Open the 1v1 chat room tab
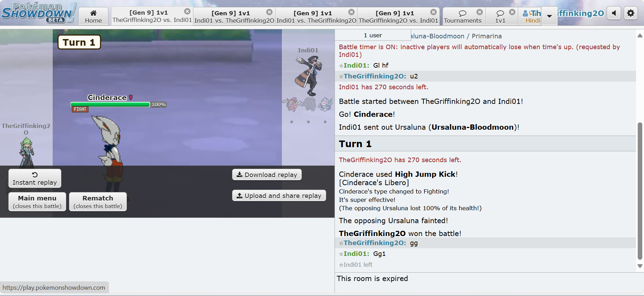The height and width of the screenshot is (296, 644). 500,16
